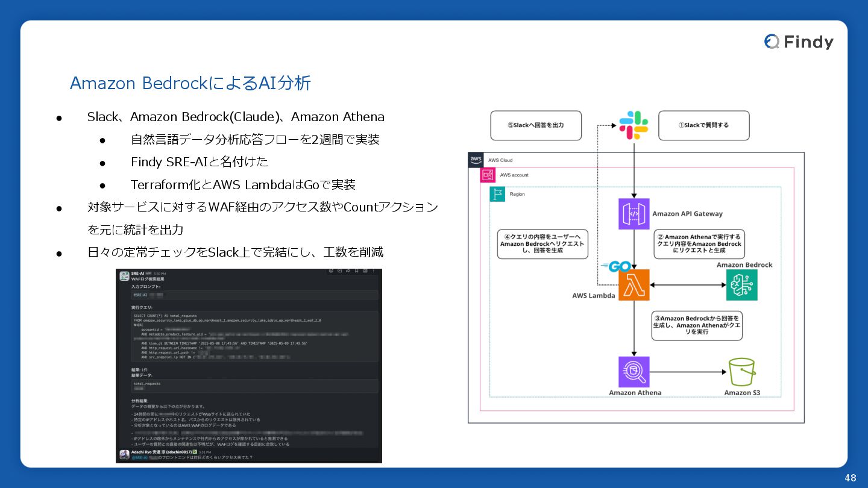
Task: Click the @SRE-AI mention in Adachi's message
Action: [x=139, y=457]
